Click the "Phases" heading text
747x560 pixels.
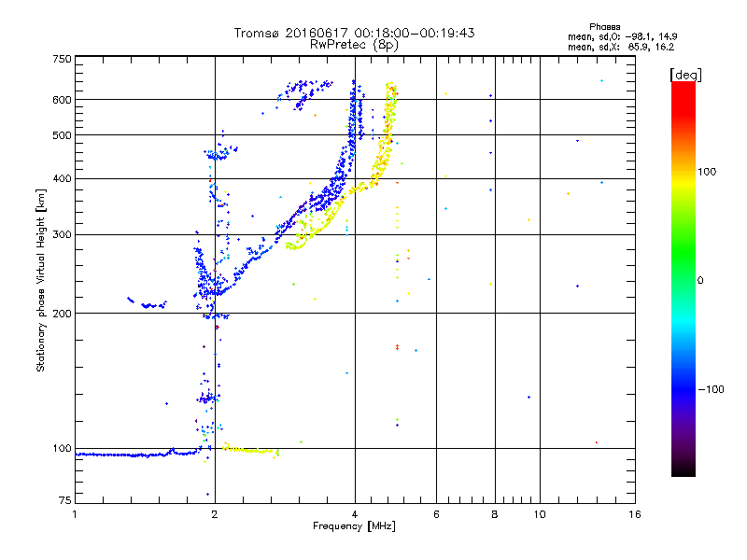click(604, 27)
